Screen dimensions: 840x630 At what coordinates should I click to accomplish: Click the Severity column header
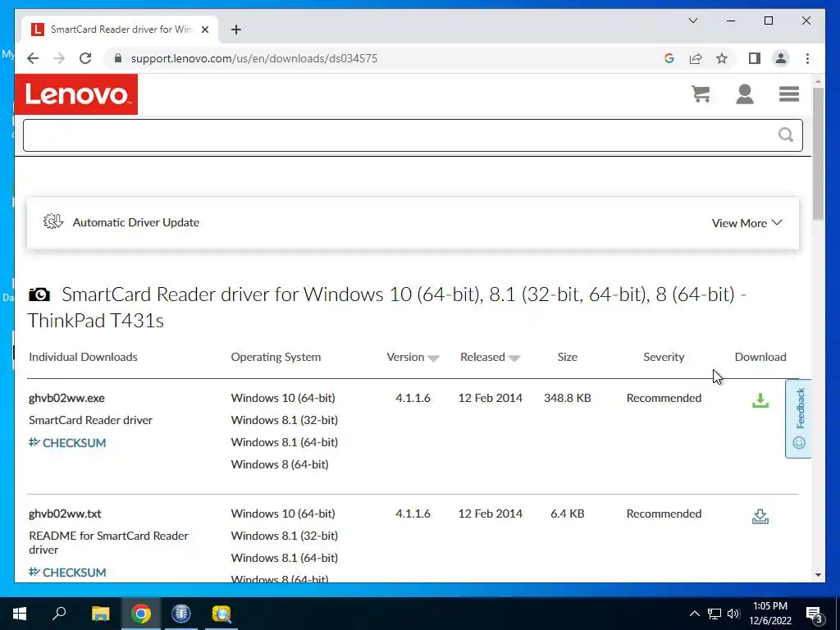click(664, 357)
